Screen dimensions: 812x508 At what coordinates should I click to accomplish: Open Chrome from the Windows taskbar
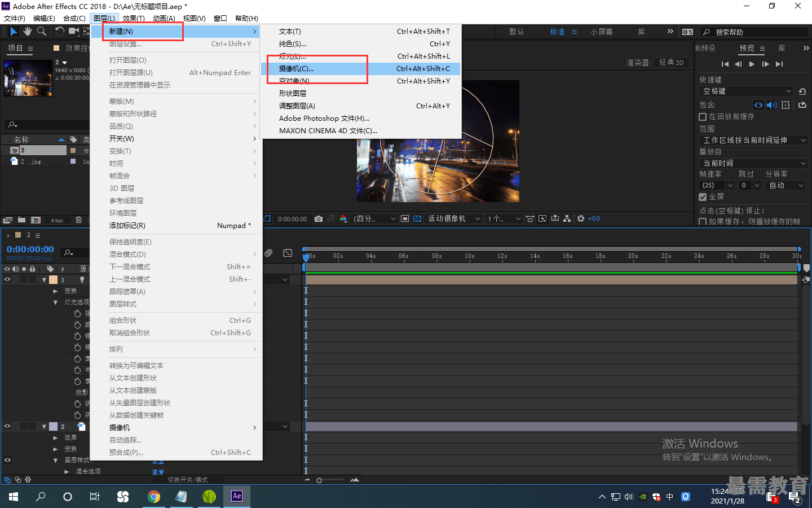click(153, 497)
